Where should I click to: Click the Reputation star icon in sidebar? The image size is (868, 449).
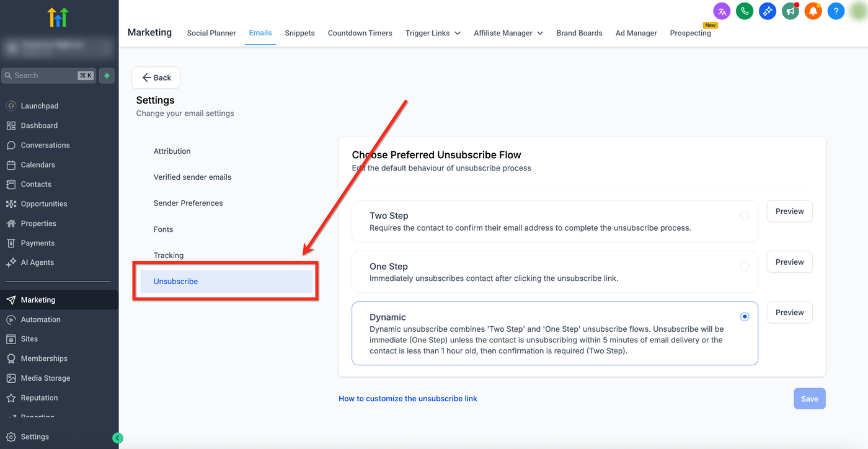[x=11, y=398]
